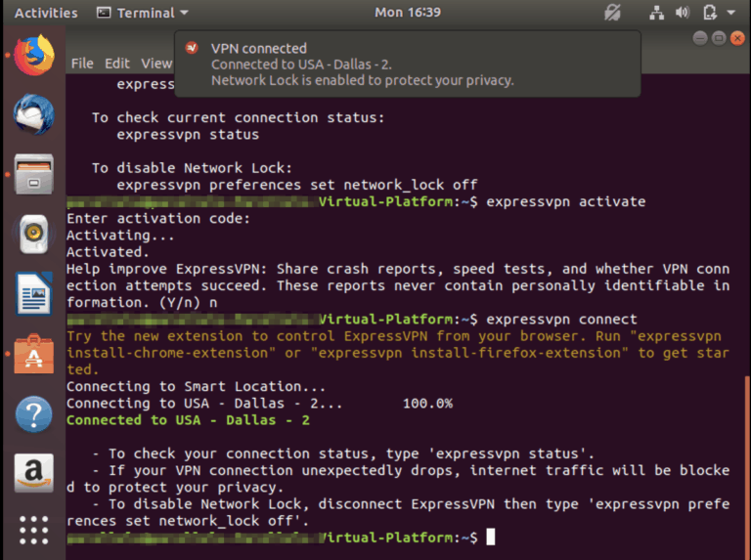Open the Edit menu in Terminal
Image resolution: width=751 pixels, height=560 pixels.
[x=117, y=63]
